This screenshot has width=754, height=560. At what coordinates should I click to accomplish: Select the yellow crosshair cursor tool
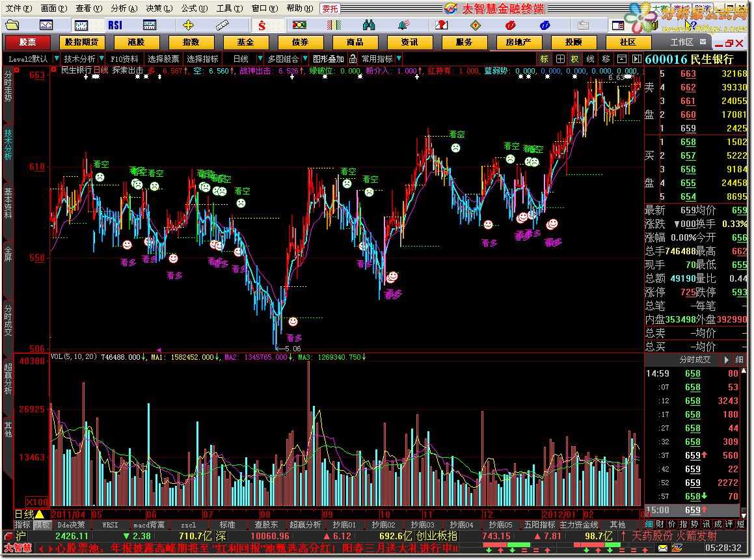pos(188,25)
